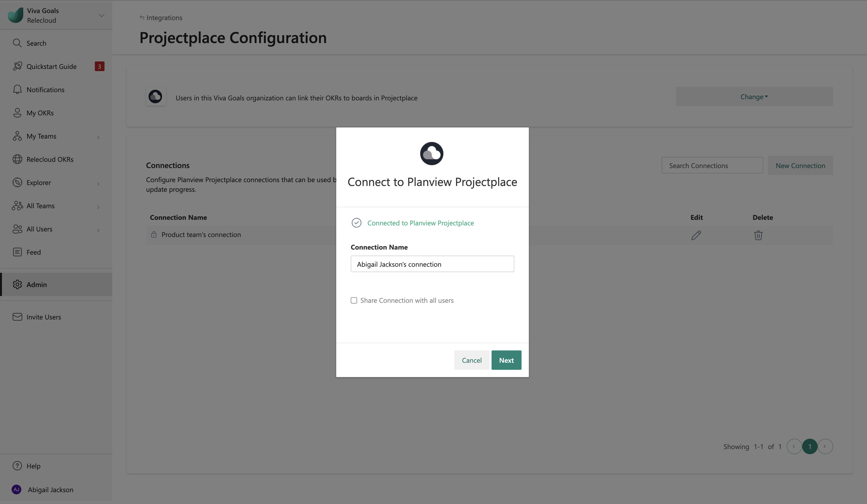Expand the Explorer submenu chevron
The image size is (867, 504).
click(98, 184)
